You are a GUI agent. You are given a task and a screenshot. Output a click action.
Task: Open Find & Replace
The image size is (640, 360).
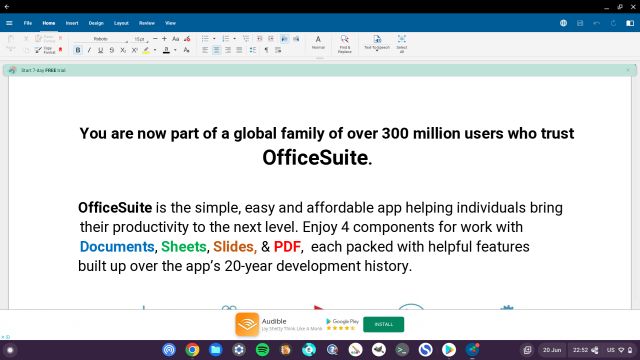point(344,44)
